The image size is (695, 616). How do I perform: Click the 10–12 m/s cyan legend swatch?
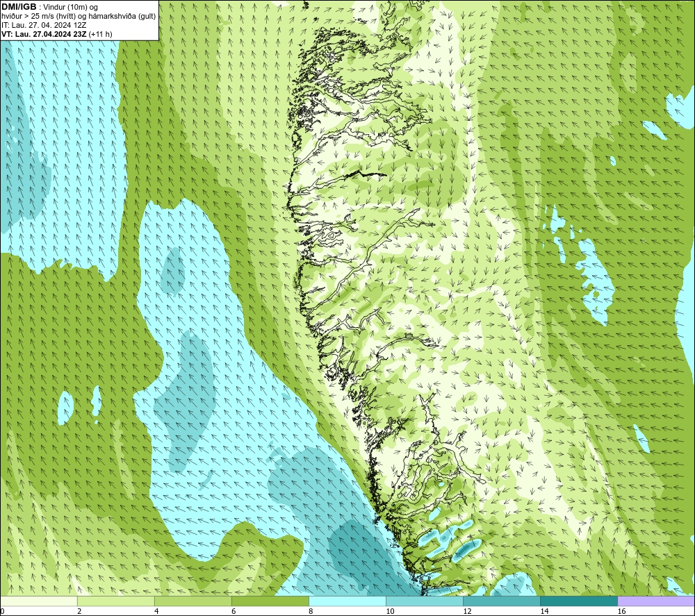coord(425,601)
